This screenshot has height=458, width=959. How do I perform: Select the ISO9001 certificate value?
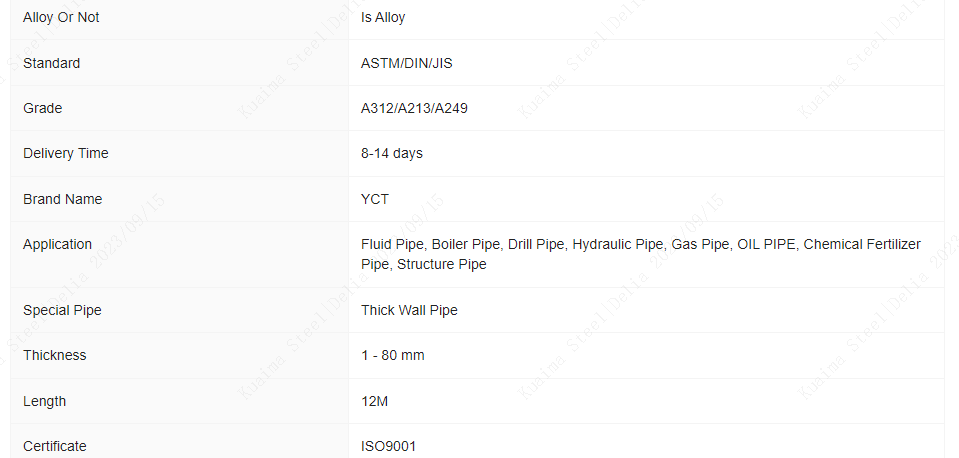[388, 446]
